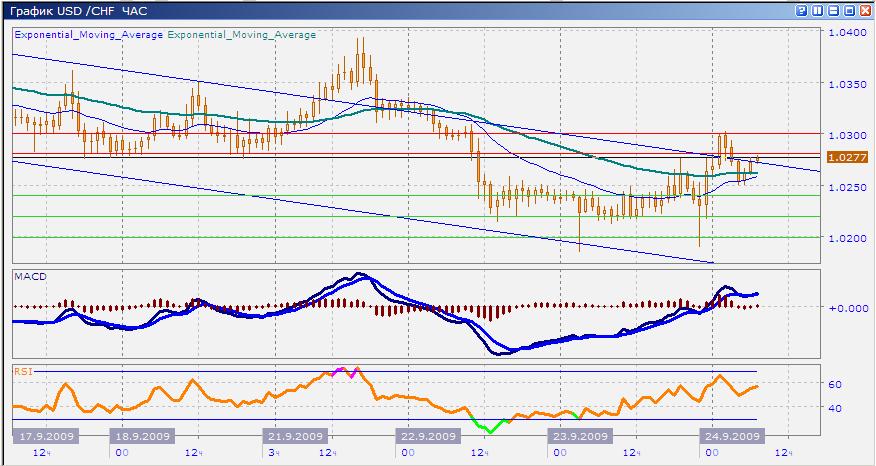Click the vertical tile window icon
The image size is (876, 466).
[818, 9]
